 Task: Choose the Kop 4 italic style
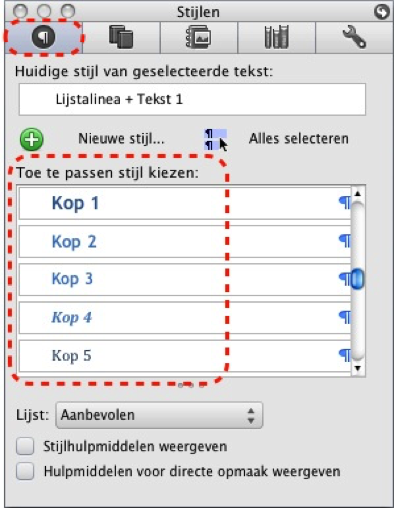coord(185,318)
